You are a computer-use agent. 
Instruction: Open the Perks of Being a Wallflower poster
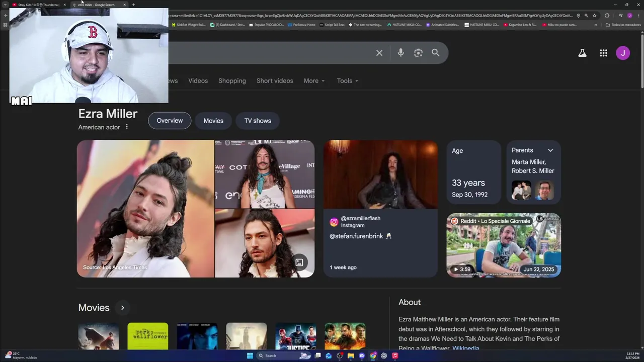click(148, 336)
